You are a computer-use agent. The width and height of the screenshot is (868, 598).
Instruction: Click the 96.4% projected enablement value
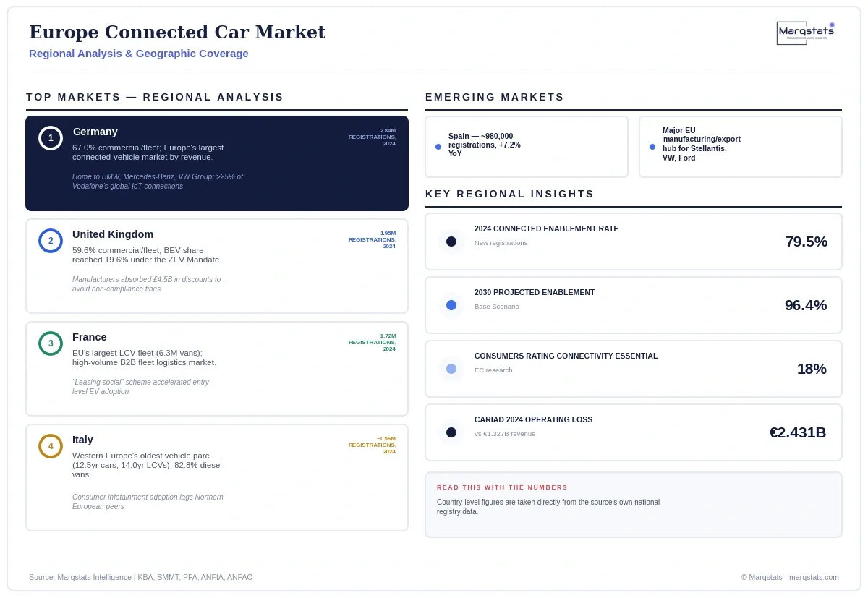pos(806,305)
